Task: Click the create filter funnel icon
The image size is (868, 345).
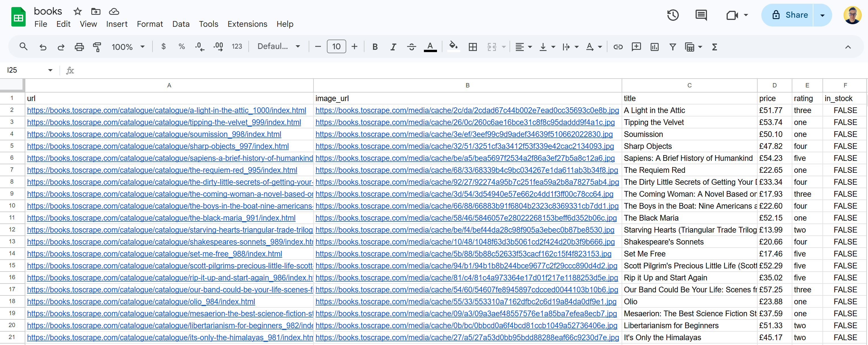Action: coord(673,47)
